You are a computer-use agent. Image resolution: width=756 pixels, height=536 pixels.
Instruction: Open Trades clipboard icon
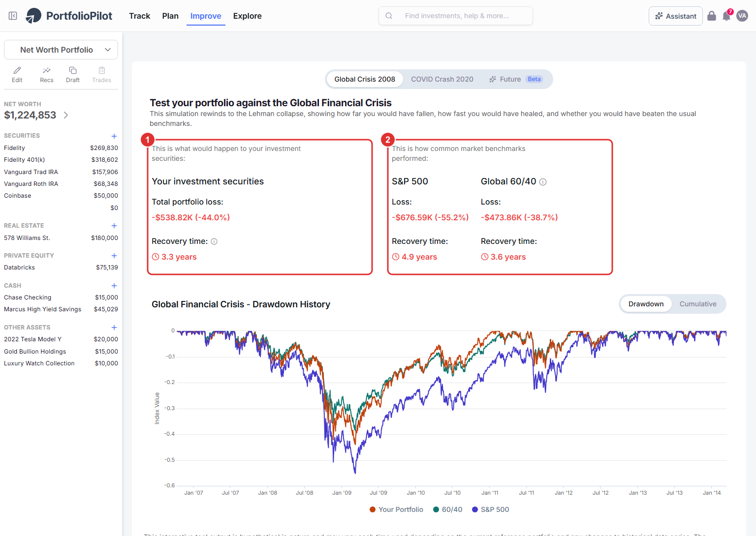tap(102, 70)
